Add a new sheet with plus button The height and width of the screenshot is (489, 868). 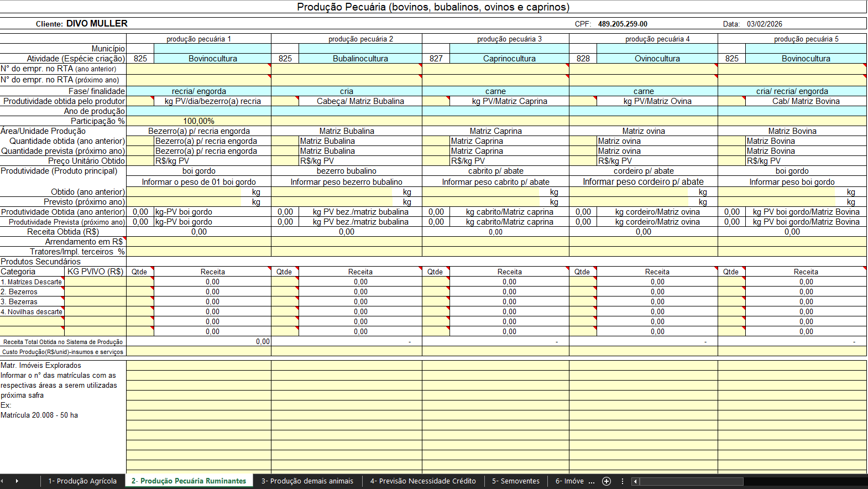click(x=606, y=481)
